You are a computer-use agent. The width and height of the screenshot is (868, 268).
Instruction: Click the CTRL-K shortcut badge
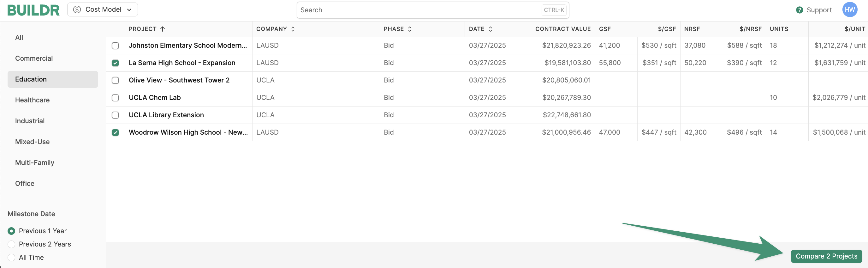coord(554,10)
